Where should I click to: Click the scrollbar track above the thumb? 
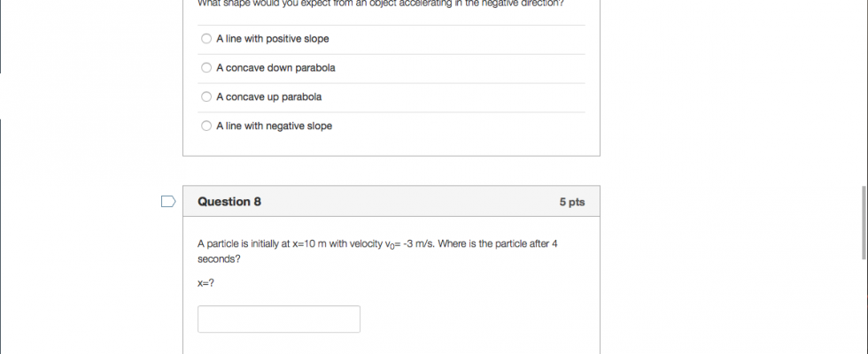click(864, 88)
